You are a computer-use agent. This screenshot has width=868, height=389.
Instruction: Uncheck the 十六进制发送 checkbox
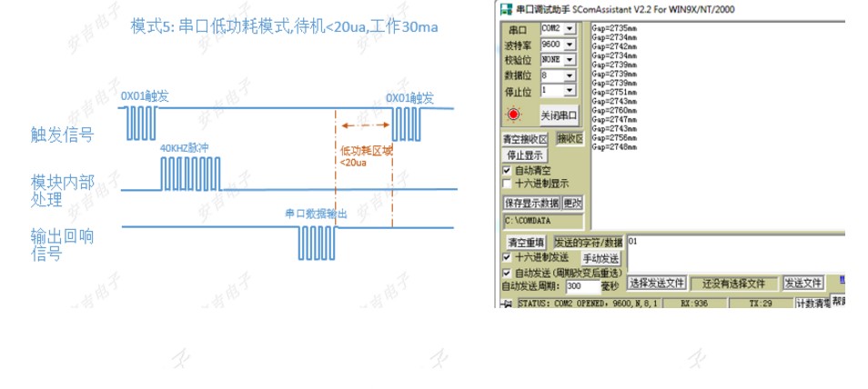point(508,257)
